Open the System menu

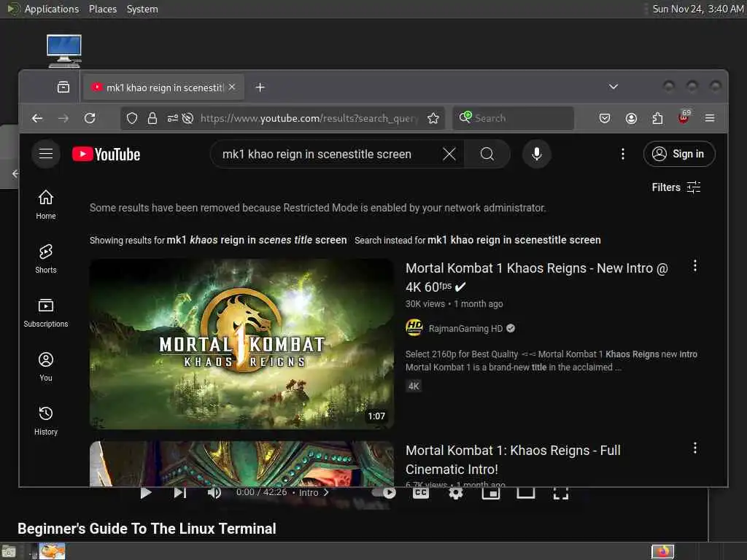click(142, 9)
